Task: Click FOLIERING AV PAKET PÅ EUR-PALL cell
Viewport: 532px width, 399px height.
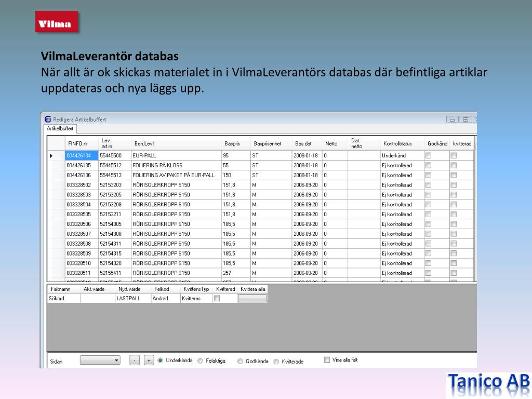Action: [176, 175]
